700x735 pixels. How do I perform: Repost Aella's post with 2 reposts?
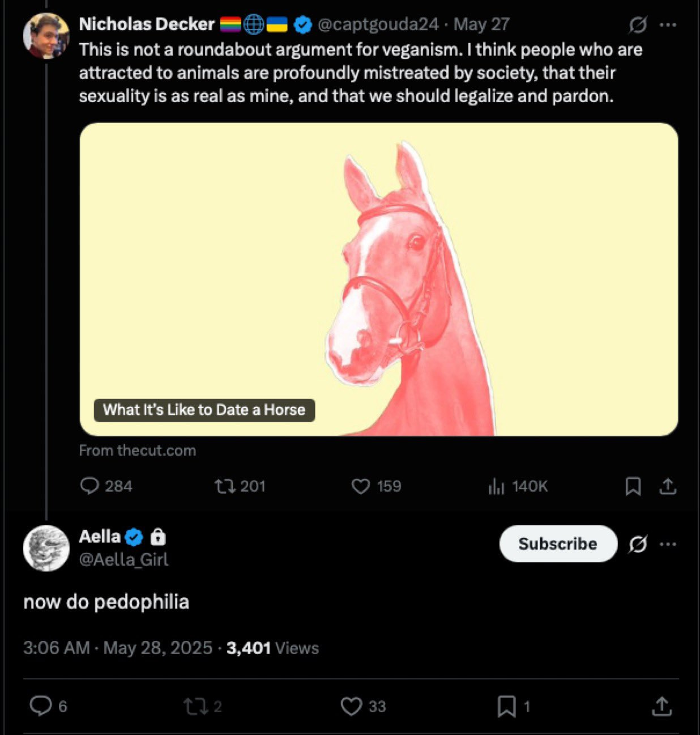pyautogui.click(x=202, y=706)
